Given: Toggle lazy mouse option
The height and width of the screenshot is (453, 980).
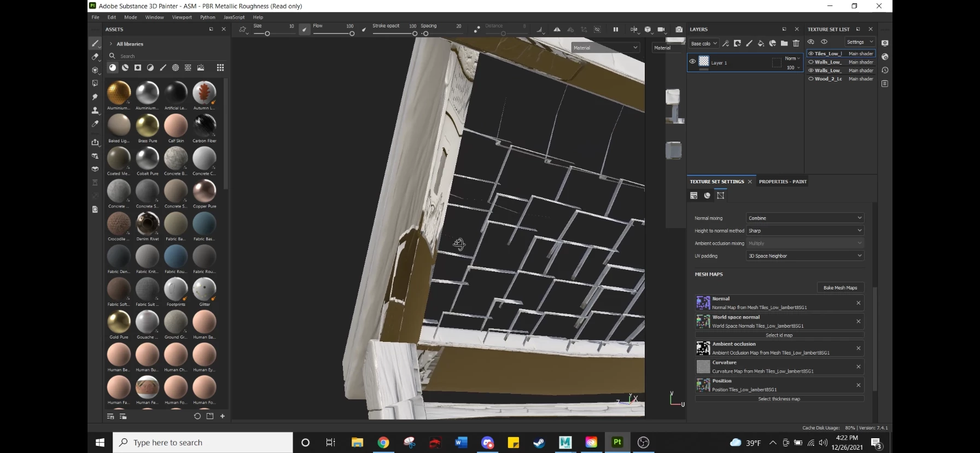Looking at the screenshot, I should pyautogui.click(x=477, y=30).
